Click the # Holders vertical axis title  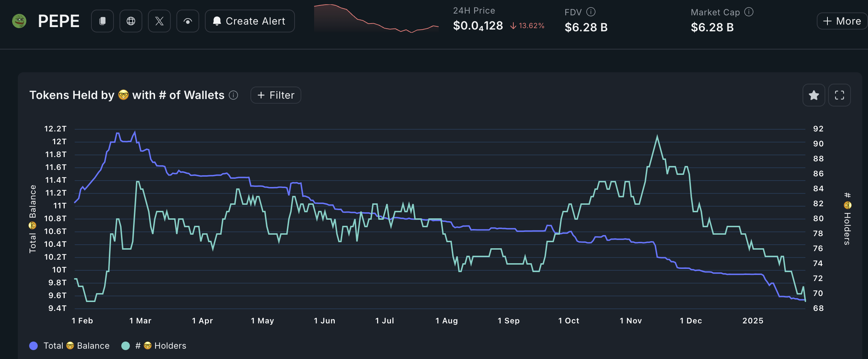pyautogui.click(x=847, y=219)
